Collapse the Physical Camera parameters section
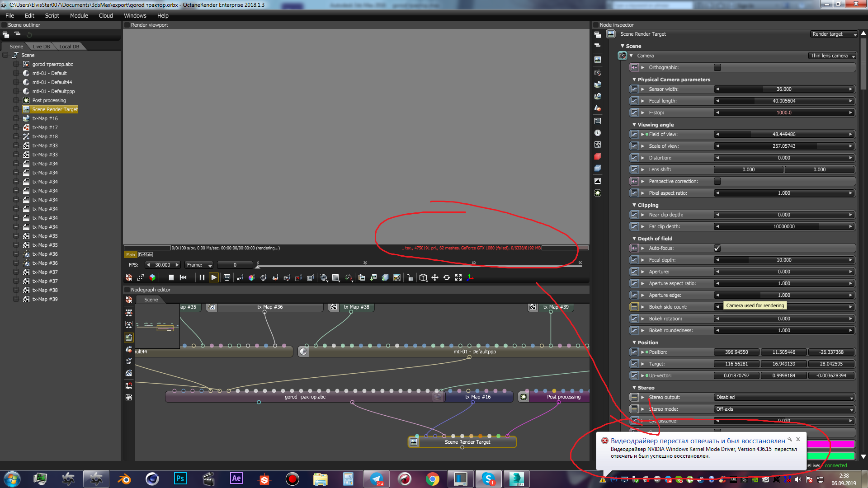This screenshot has width=868, height=488. click(x=634, y=80)
